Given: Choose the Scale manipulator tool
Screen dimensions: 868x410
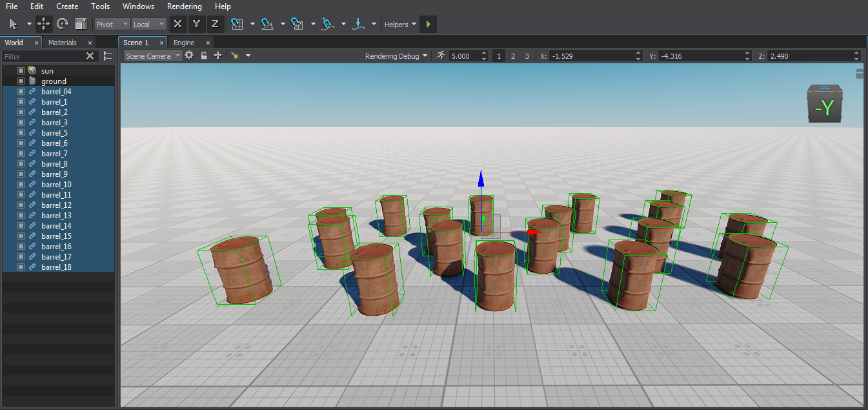Looking at the screenshot, I should click(81, 24).
